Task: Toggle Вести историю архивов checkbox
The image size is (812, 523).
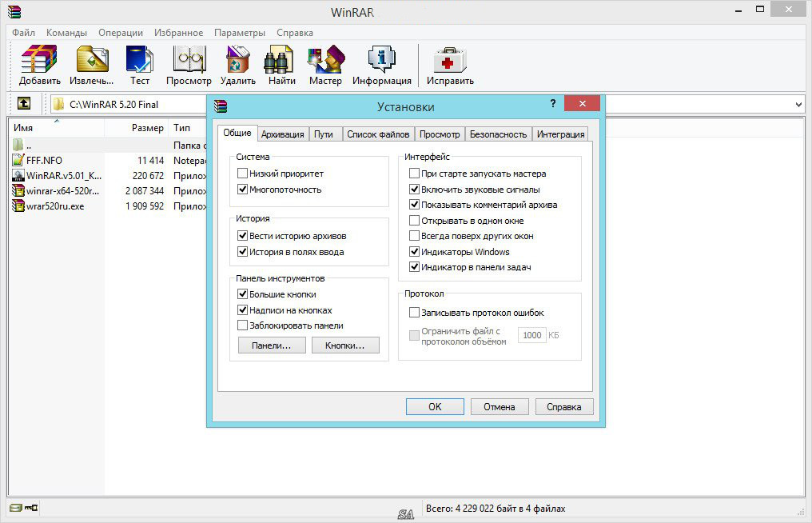Action: click(242, 235)
